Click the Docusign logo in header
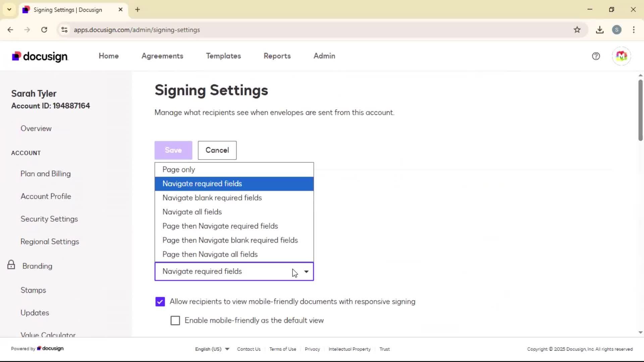 pyautogui.click(x=40, y=56)
